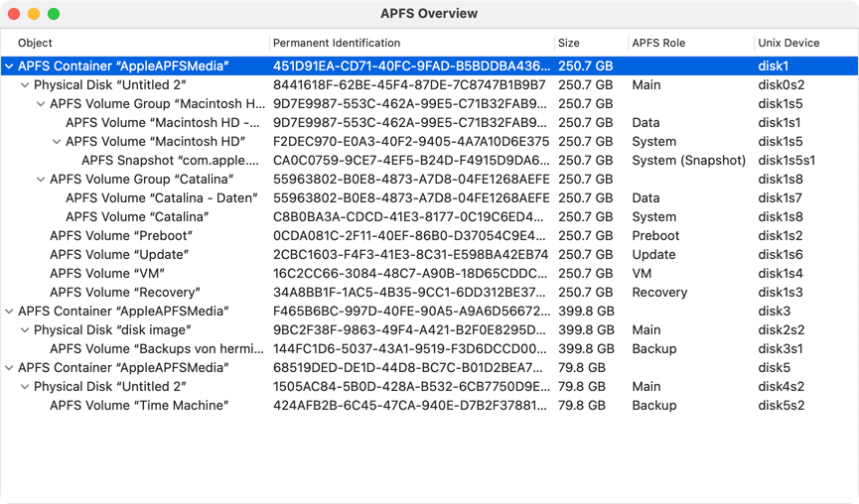This screenshot has width=859, height=504.
Task: Click identifier 8441618F-62BE-45F4-87DE-7C8747B1B9B7
Action: coord(409,85)
